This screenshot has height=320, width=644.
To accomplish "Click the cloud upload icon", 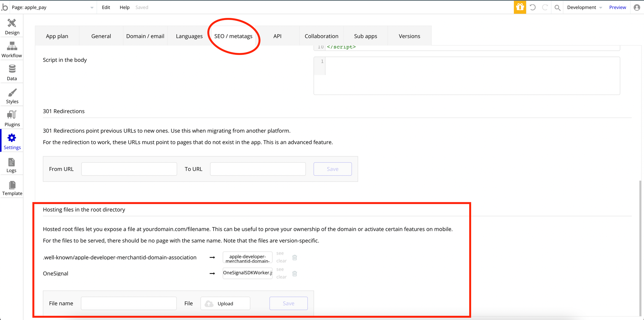I will [x=209, y=304].
